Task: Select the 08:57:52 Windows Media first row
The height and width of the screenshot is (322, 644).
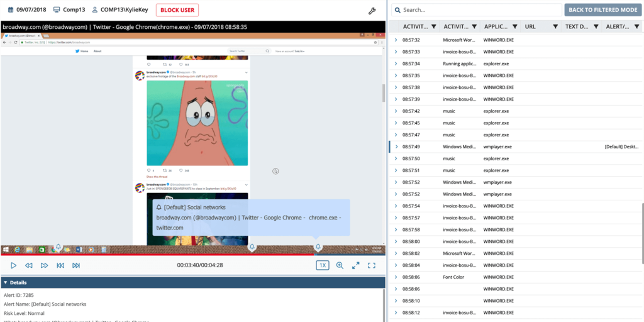Action: [x=516, y=182]
